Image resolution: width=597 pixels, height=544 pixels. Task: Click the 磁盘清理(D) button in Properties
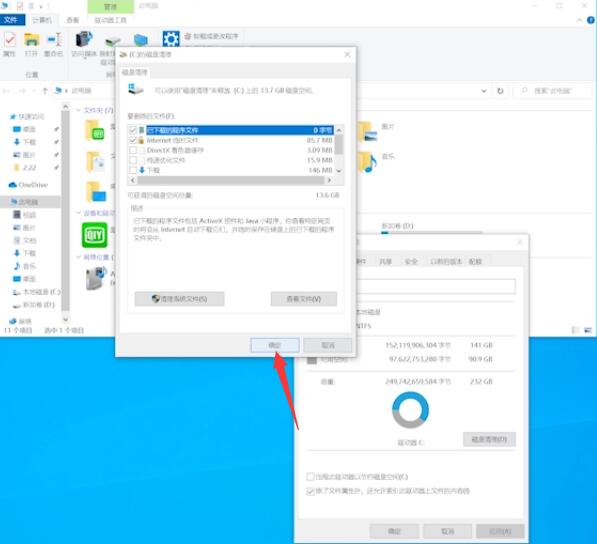click(489, 439)
